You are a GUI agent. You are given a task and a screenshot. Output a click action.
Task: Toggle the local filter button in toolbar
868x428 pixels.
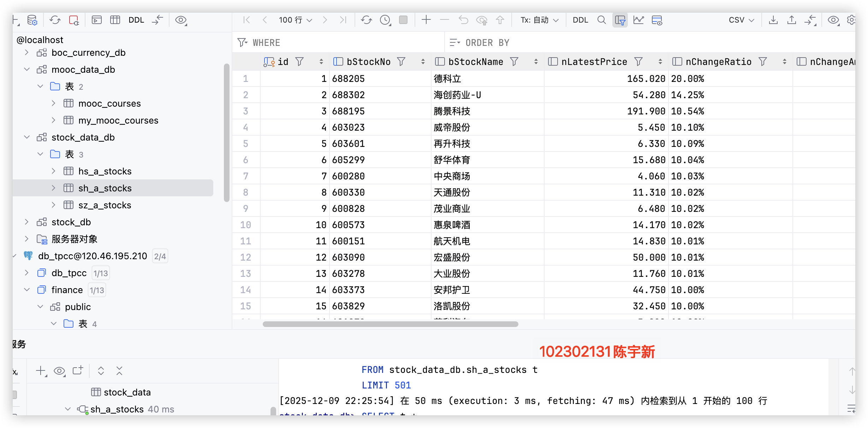[x=620, y=20]
